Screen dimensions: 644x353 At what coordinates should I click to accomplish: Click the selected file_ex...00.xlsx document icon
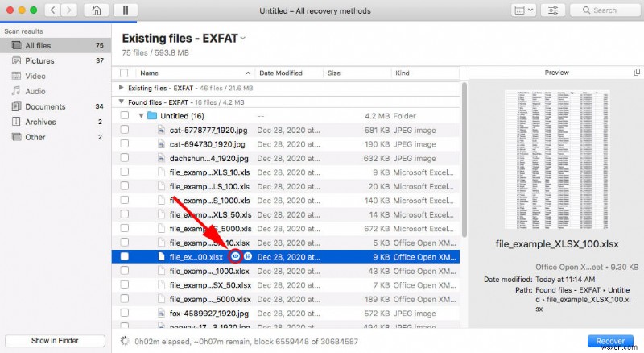click(162, 257)
